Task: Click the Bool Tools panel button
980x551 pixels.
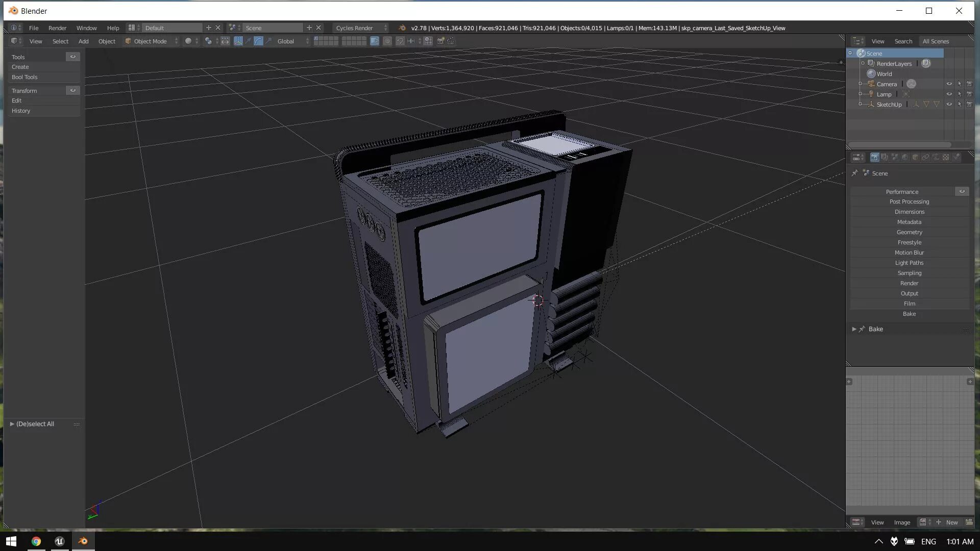Action: pyautogui.click(x=24, y=78)
